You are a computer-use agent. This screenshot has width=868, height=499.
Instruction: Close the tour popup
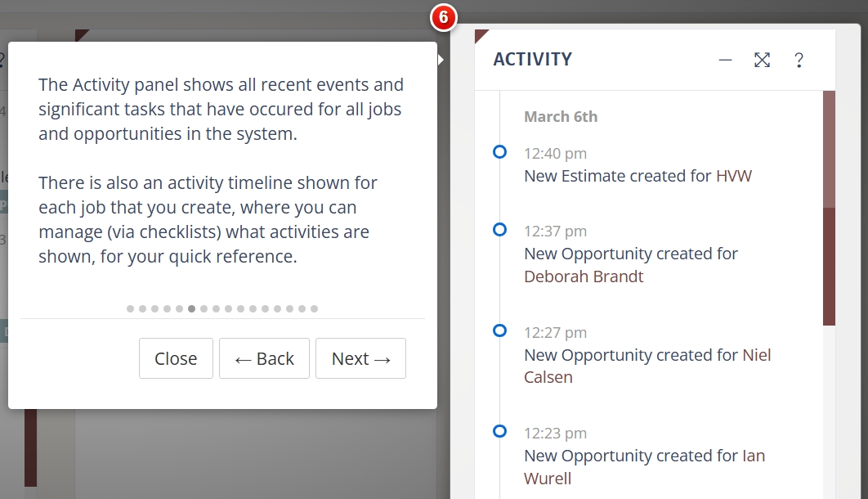coord(176,358)
